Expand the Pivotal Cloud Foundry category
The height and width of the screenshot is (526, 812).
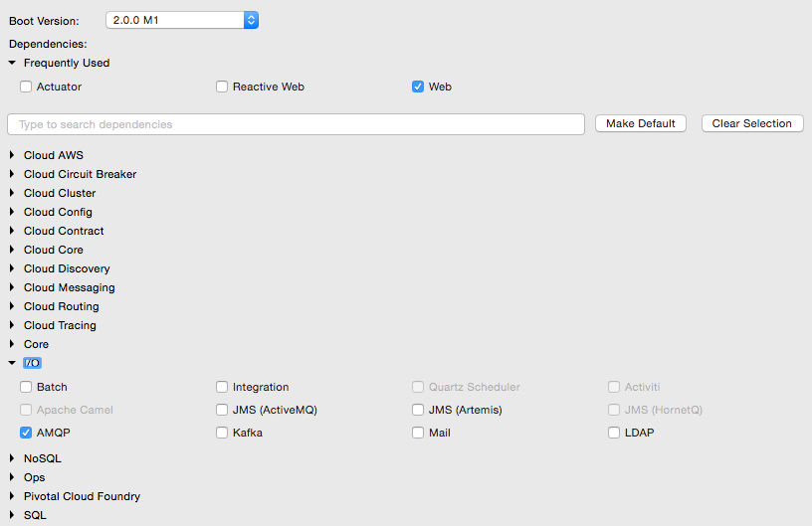(12, 496)
